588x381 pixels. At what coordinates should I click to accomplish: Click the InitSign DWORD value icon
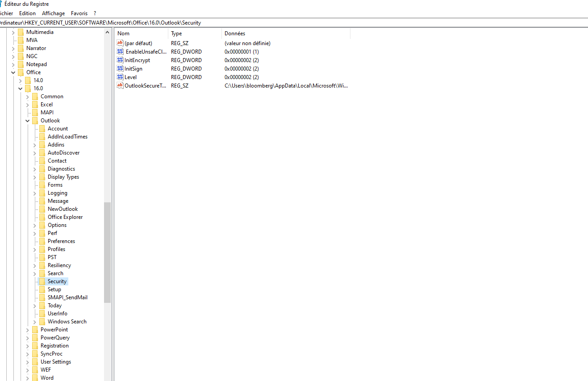point(120,68)
